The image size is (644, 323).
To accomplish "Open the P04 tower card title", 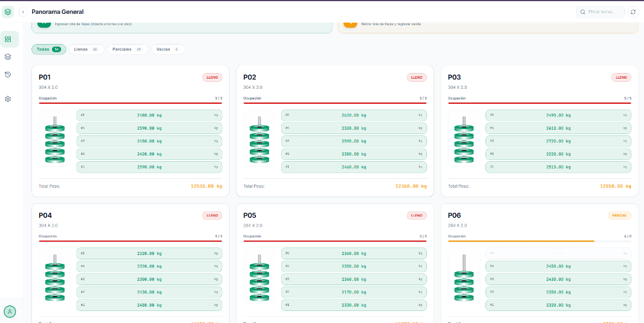I will click(45, 215).
